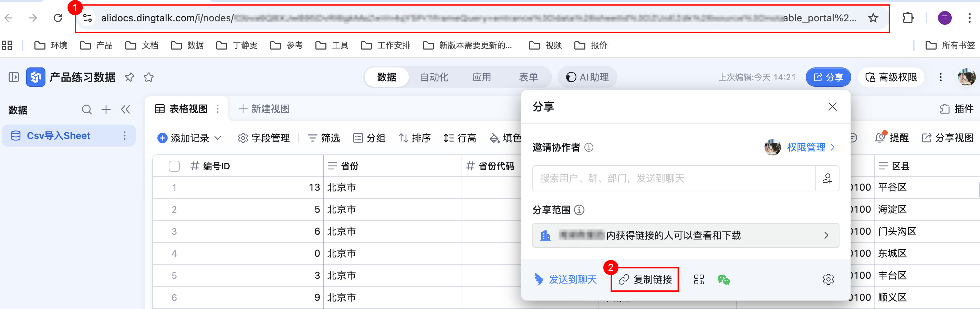The width and height of the screenshot is (980, 309).
Task: Toggle the left sidebar panel icon
Action: coord(14,77)
